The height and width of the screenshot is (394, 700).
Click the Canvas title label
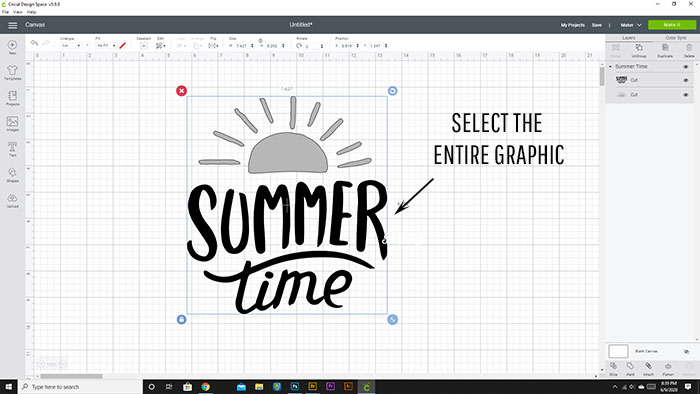[35, 25]
